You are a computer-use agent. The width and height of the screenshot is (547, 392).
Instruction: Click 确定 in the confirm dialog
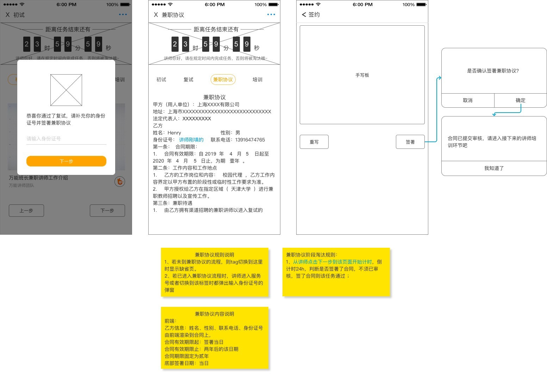pos(521,100)
